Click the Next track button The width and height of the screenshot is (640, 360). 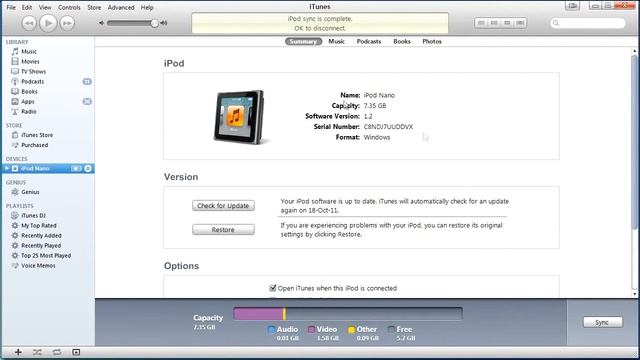(x=67, y=23)
